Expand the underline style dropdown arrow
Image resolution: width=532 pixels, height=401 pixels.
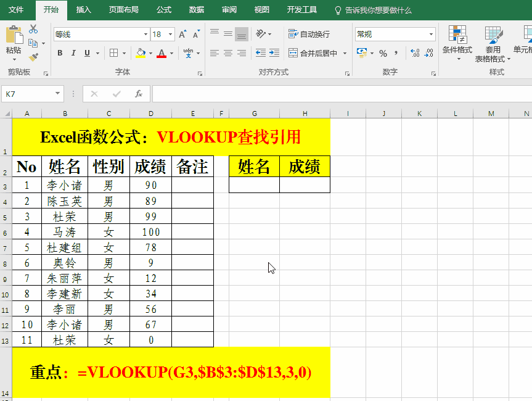tap(98, 53)
